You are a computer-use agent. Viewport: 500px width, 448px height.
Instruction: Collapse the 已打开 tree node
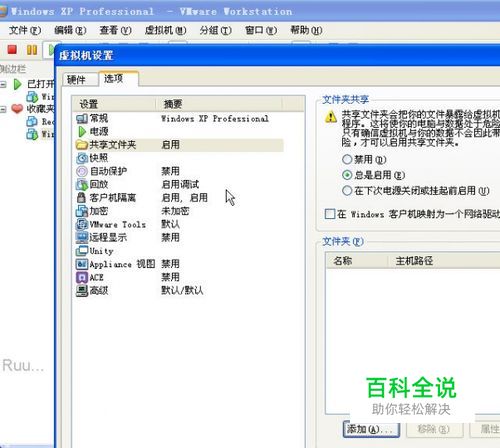click(x=3, y=84)
